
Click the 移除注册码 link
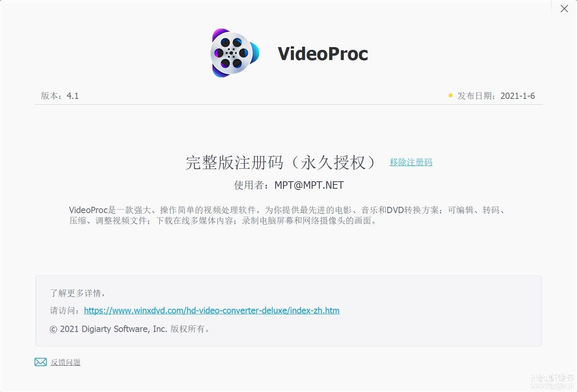tap(411, 162)
